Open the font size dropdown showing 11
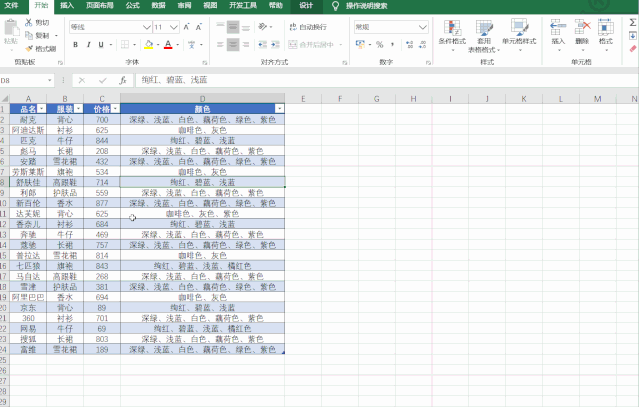This screenshot has height=407, width=639. (x=174, y=27)
